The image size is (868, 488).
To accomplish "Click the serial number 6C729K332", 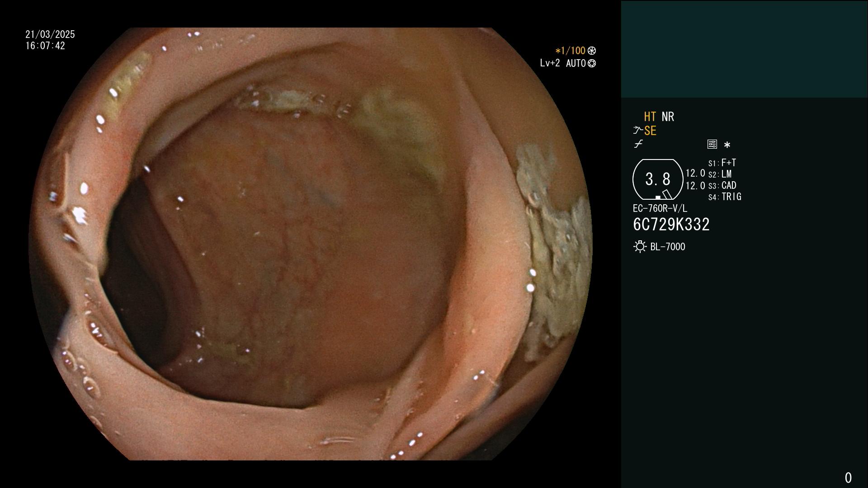I will (671, 224).
